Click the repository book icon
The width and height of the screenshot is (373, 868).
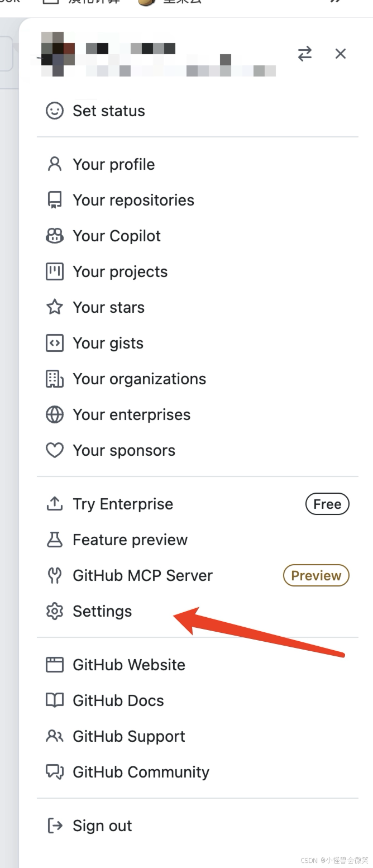coord(54,200)
